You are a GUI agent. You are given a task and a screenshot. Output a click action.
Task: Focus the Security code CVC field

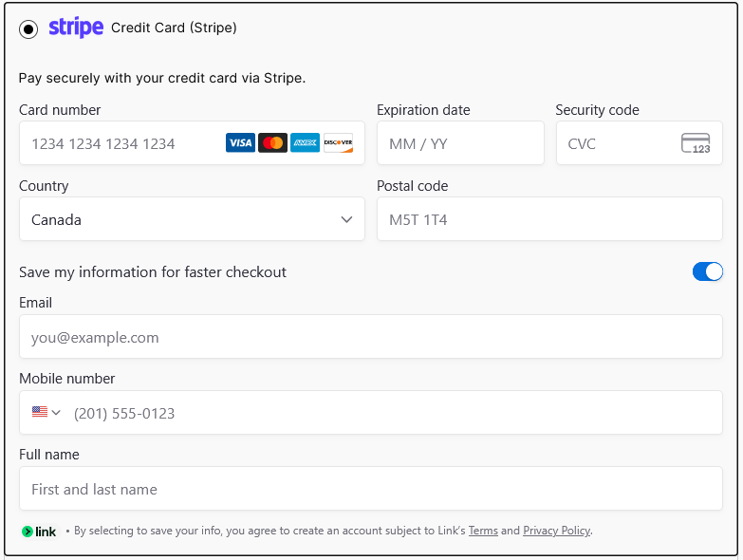point(640,143)
